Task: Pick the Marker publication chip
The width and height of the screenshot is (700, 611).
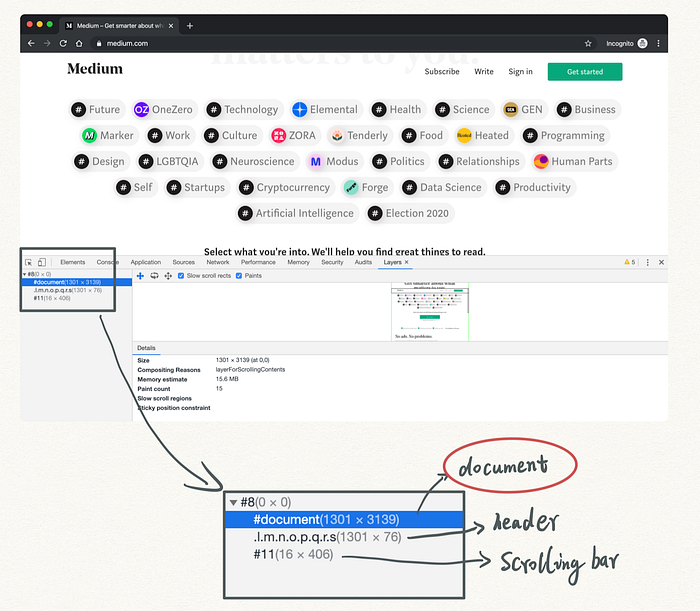Action: (x=108, y=135)
